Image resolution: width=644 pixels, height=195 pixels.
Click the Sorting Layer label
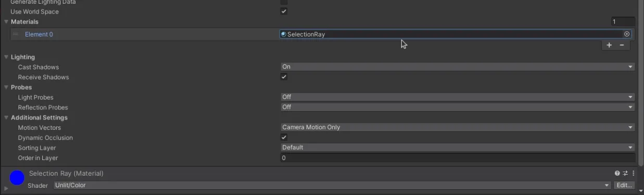(37, 148)
